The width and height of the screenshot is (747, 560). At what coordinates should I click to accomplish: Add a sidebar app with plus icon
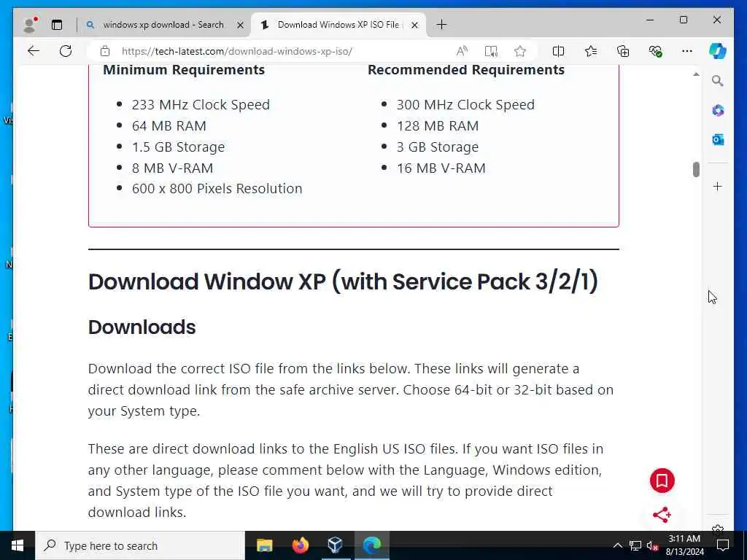pyautogui.click(x=718, y=186)
